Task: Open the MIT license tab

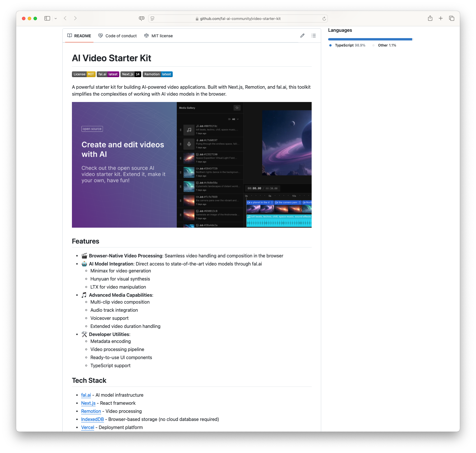Action: 159,36
